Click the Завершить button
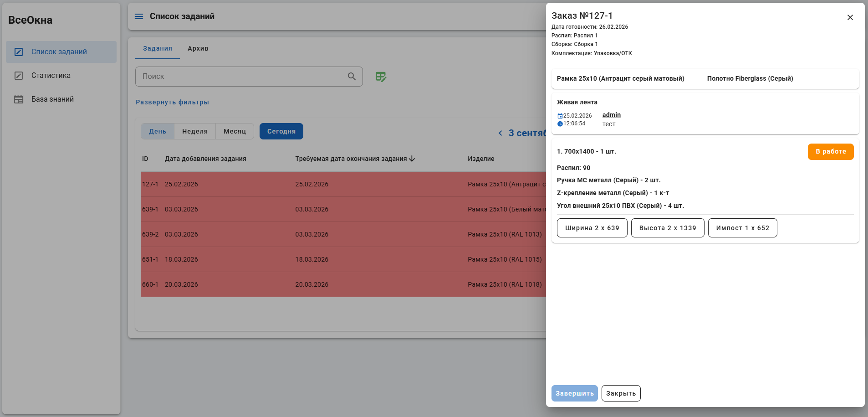Screen dimensions: 868x417 (x=575, y=393)
